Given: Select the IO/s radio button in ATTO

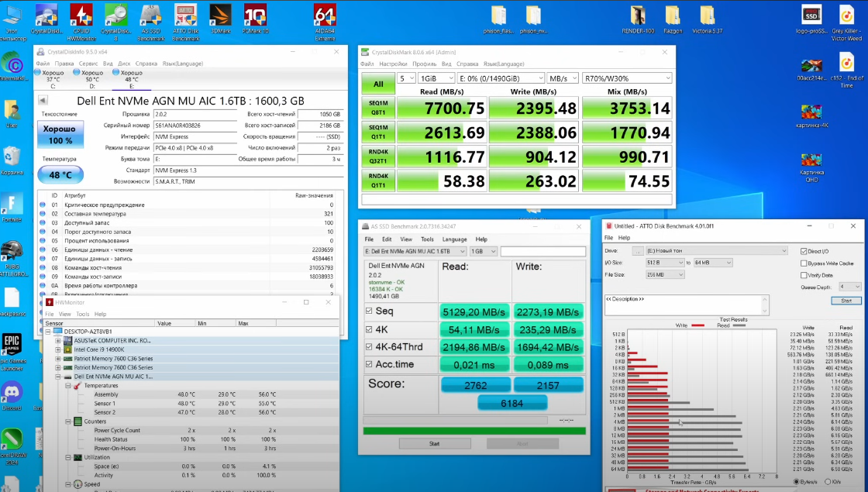Looking at the screenshot, I should pos(828,482).
